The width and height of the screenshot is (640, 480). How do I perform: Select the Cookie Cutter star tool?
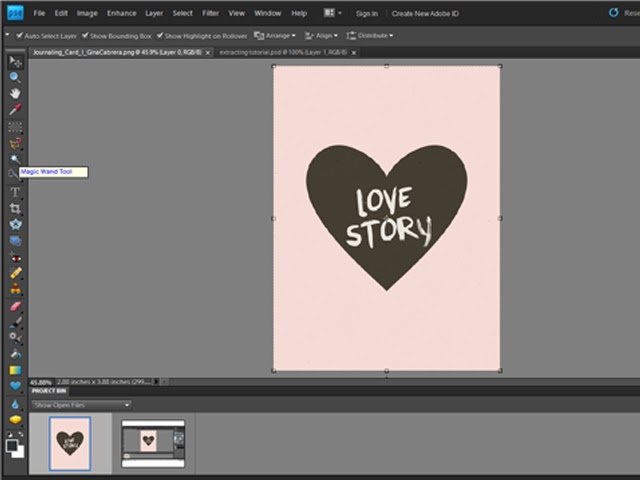pos(15,224)
